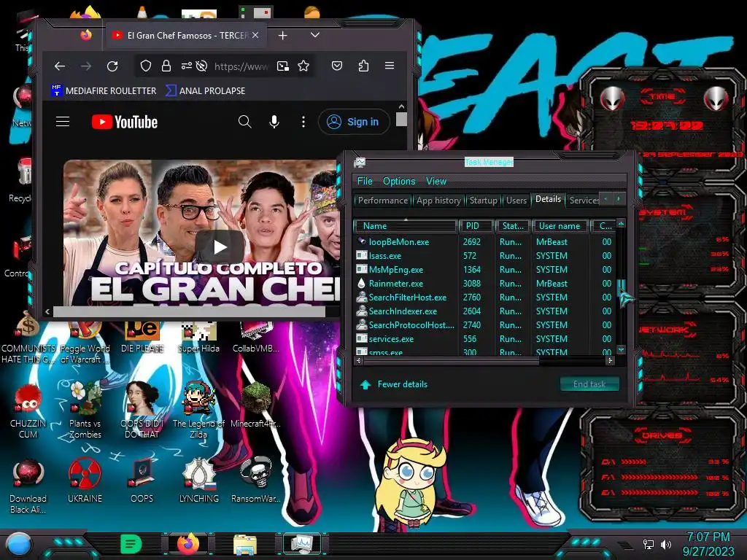
Task: Select SearchIndexer.exe process row
Action: [485, 311]
